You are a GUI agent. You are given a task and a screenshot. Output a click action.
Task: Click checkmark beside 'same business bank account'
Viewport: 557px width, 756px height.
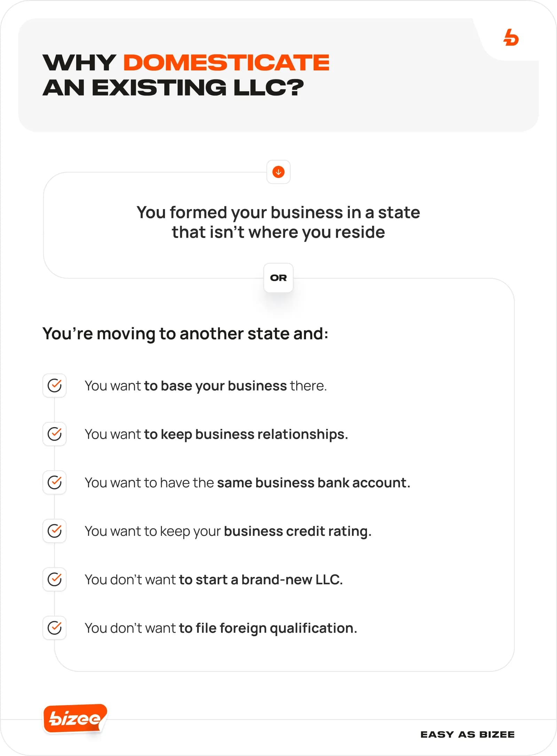pos(55,482)
